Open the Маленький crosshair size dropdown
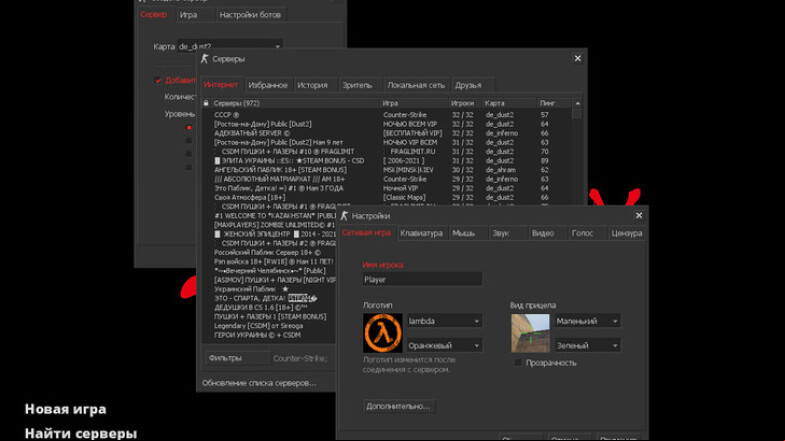Screen dimensions: 785x441 588,321
